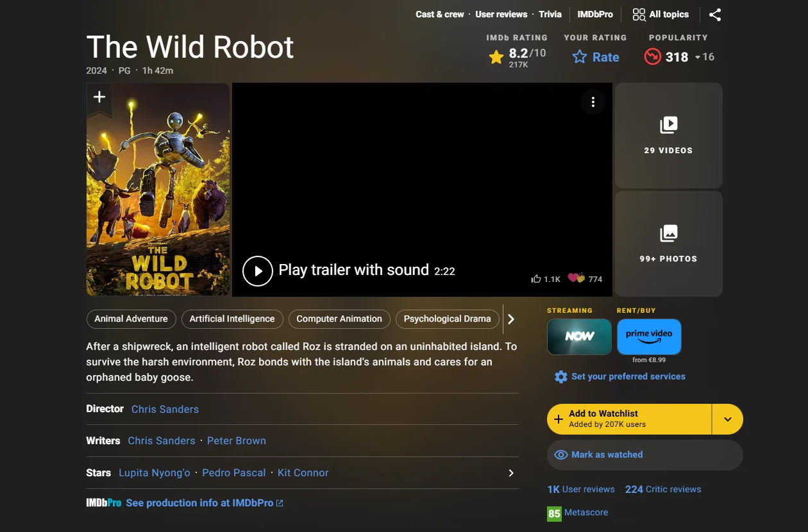
Task: Open director Chris Sanders' page
Action: click(165, 409)
